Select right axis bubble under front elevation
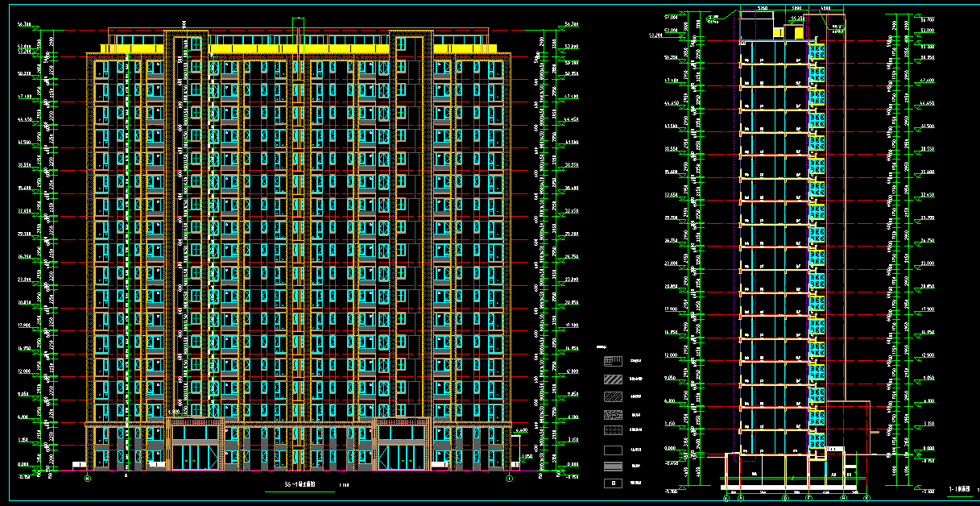This screenshot has width=980, height=506. 509,478
